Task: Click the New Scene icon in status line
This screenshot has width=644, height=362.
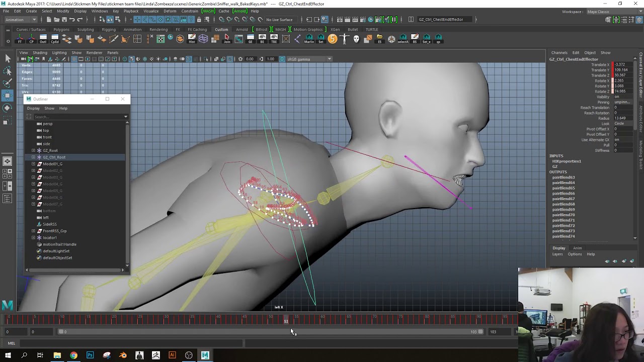Action: click(49, 19)
